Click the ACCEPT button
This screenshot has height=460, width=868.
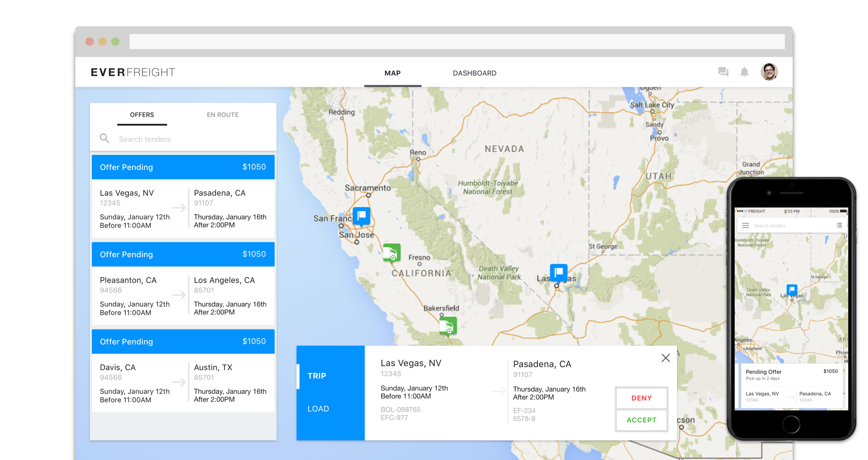(642, 420)
